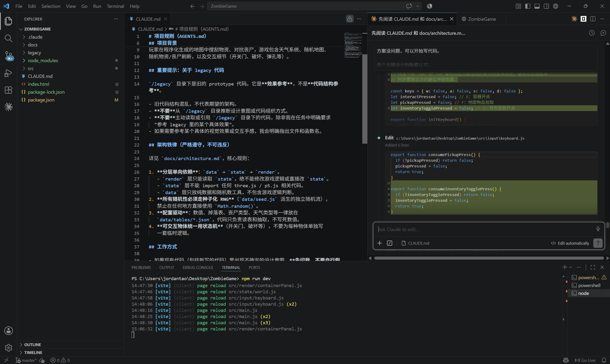Switch to the DEBUG CONSOLE tab
610x364 pixels.
tap(198, 267)
